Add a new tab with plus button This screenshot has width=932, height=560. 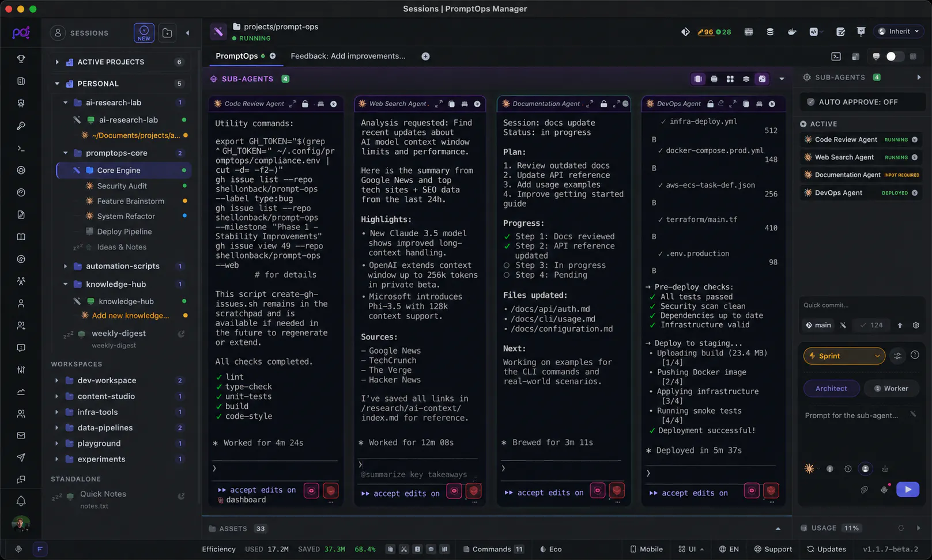tap(425, 56)
